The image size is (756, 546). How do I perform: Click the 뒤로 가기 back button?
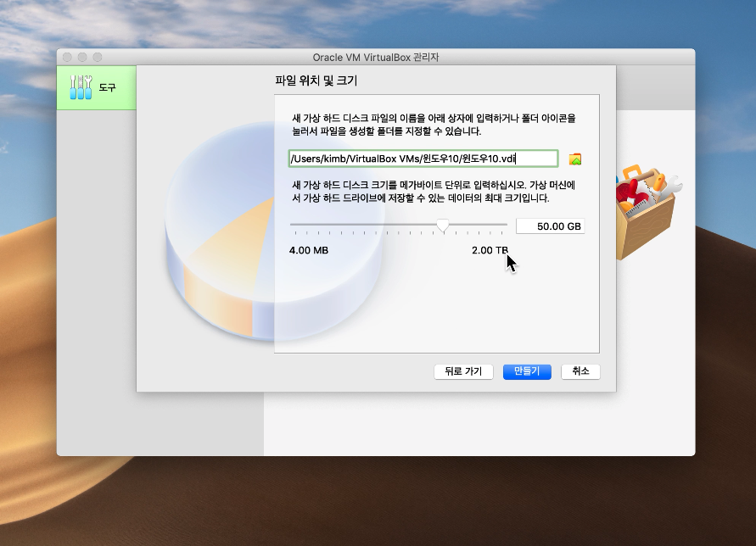pos(463,371)
